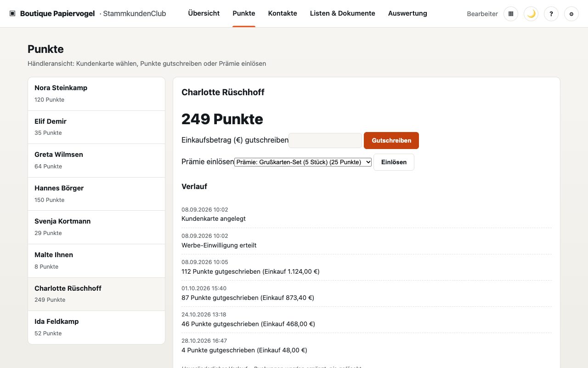Click the 'Werbe-Einwilligung erteilt' entry
The width and height of the screenshot is (588, 368).
219,245
